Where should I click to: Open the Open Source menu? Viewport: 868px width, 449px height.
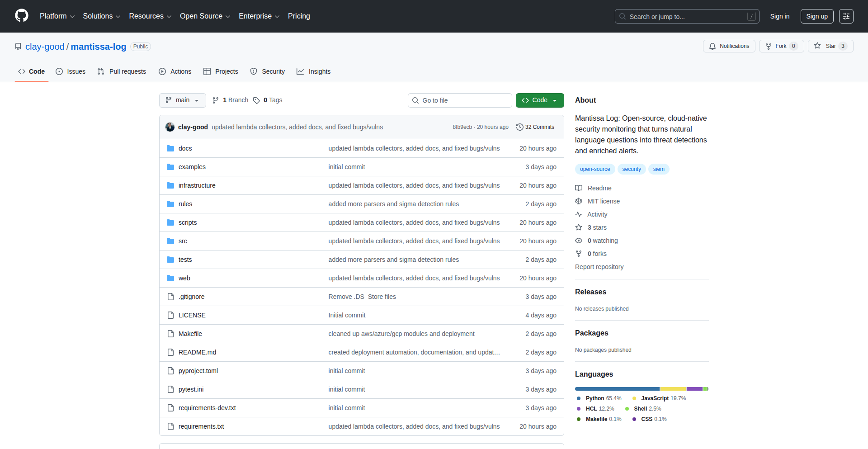pyautogui.click(x=205, y=16)
